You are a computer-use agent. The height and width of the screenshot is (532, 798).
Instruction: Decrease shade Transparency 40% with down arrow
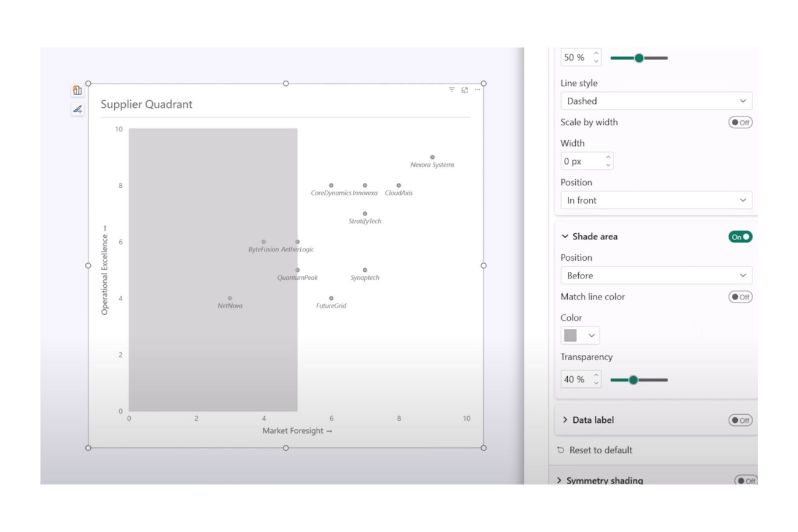(596, 384)
